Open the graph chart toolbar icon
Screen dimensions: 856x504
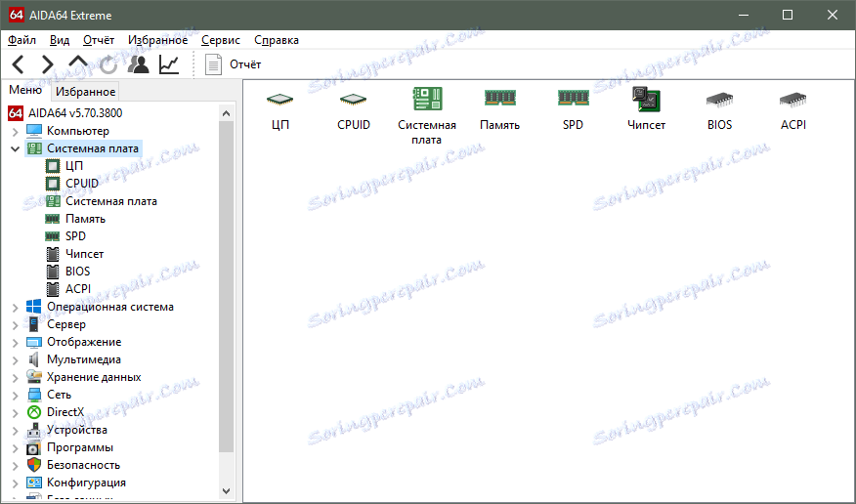point(169,64)
